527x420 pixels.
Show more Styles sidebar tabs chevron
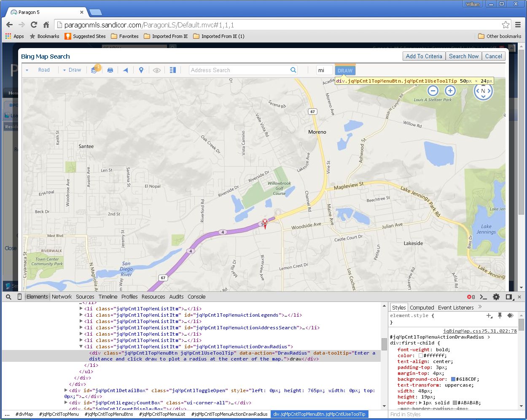coord(480,307)
